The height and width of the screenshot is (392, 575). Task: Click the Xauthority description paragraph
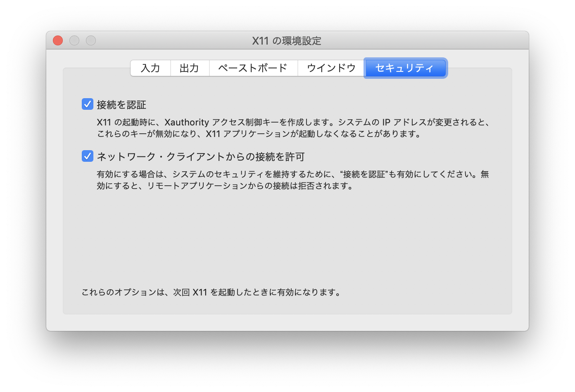[293, 128]
